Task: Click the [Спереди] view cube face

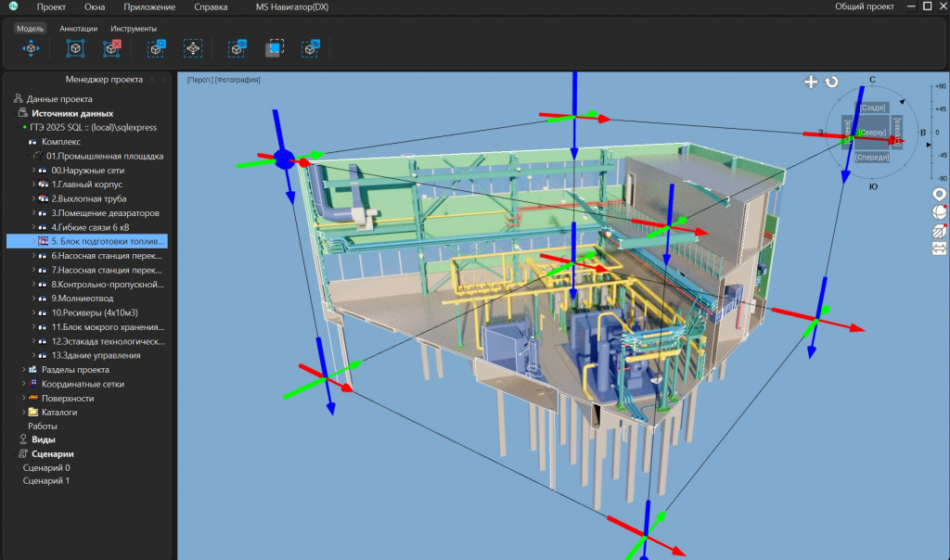Action: coord(872,158)
